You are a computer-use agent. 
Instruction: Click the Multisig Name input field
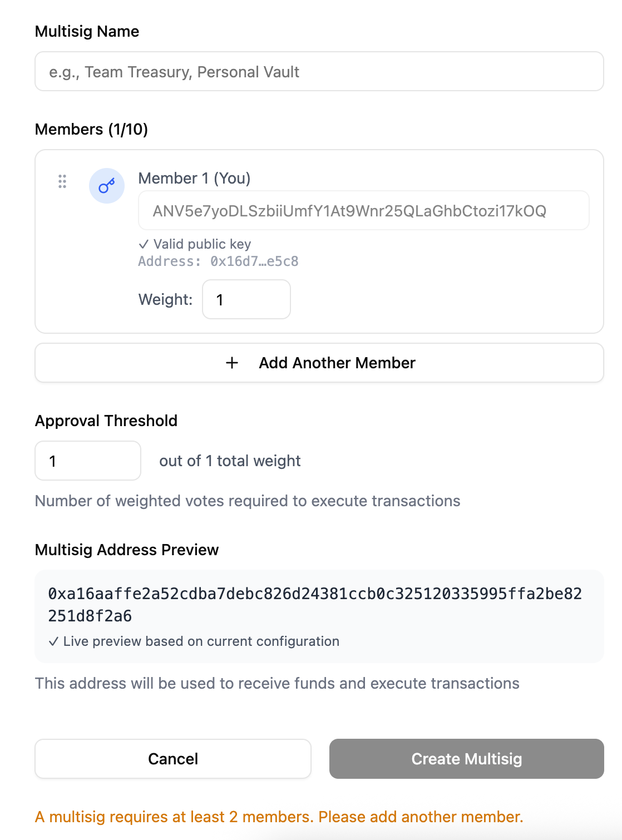click(319, 71)
